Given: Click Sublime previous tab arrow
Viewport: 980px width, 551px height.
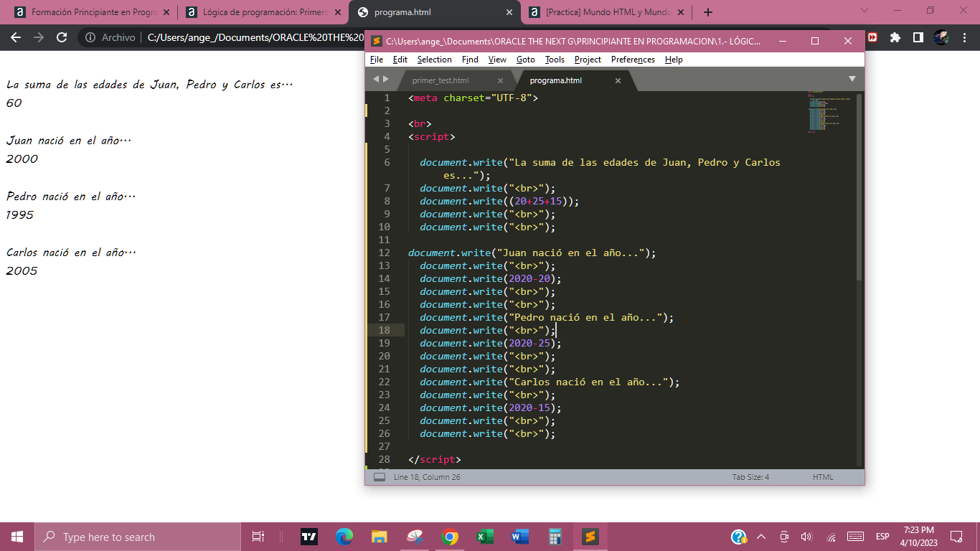Looking at the screenshot, I should (376, 79).
